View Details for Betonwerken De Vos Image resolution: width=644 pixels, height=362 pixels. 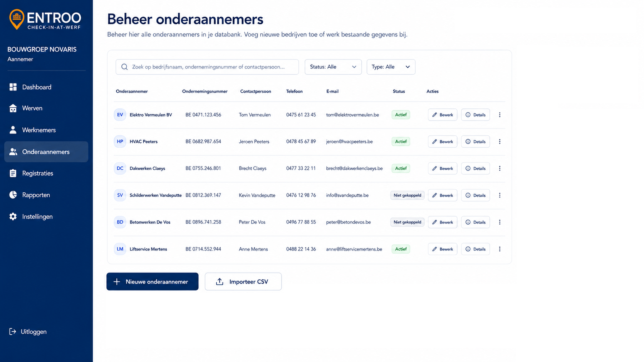pyautogui.click(x=476, y=222)
